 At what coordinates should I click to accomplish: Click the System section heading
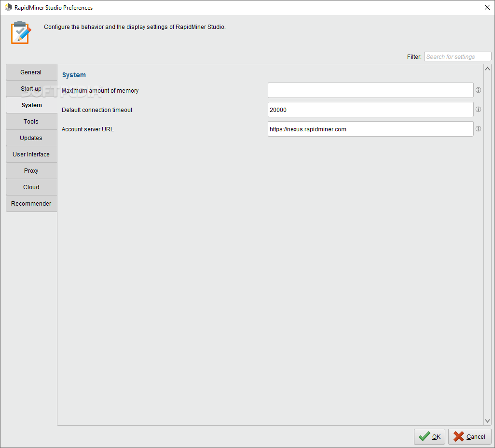coord(74,75)
